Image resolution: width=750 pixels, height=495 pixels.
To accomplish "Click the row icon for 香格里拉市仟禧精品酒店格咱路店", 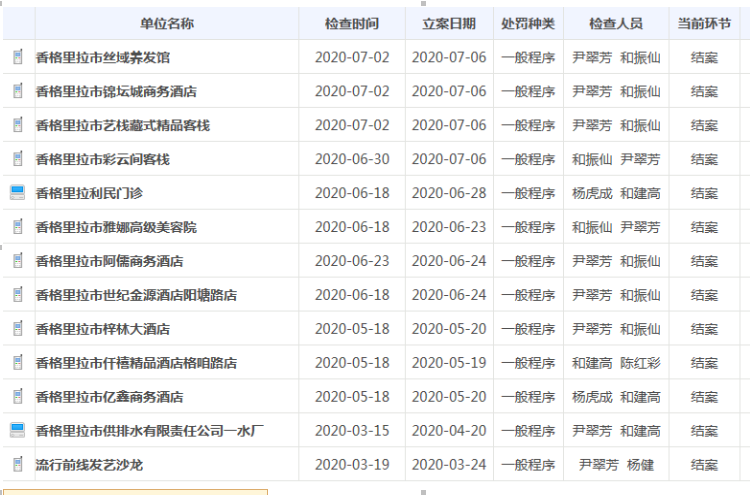I will tap(18, 363).
